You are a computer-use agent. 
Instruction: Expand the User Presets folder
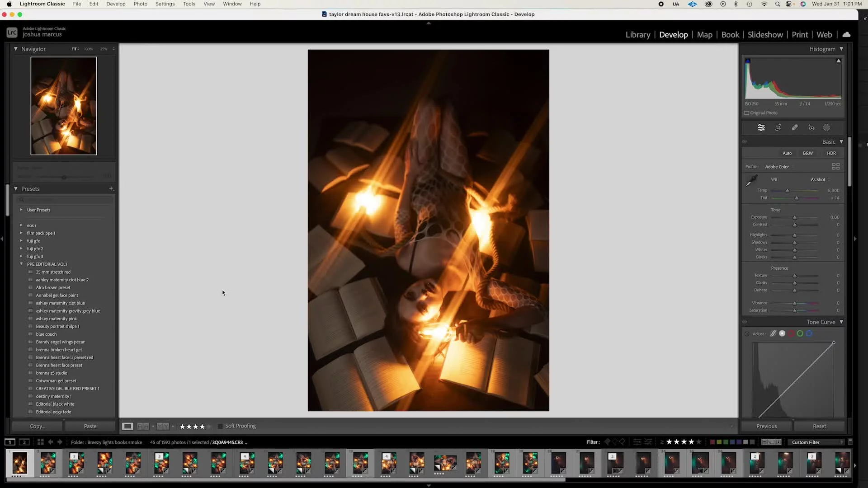[x=21, y=210]
